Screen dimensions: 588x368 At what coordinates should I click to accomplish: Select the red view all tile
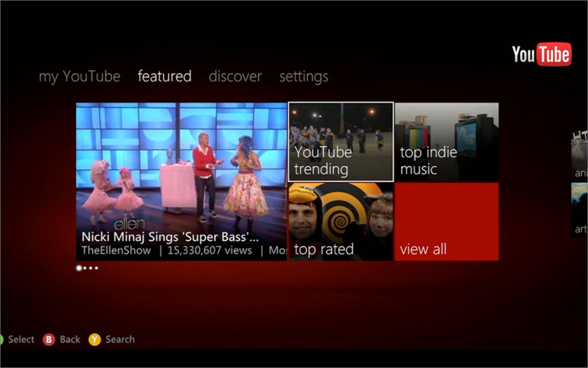[x=447, y=221]
